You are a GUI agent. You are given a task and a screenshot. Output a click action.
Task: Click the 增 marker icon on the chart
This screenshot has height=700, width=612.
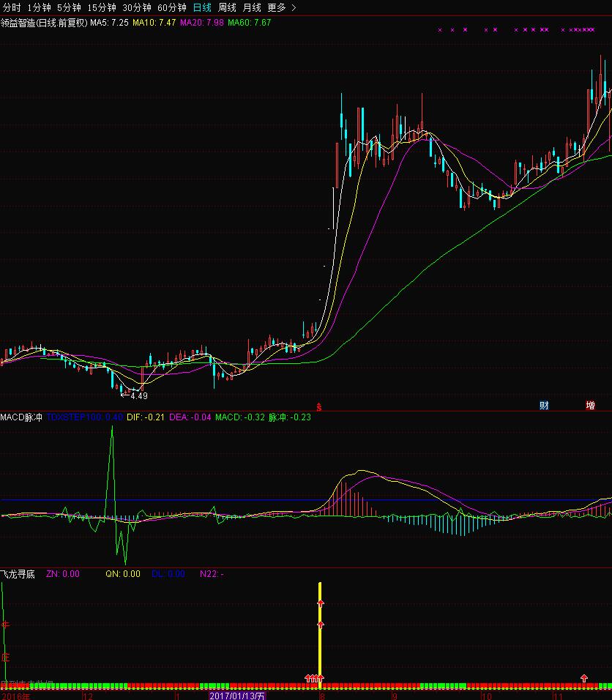[x=590, y=405]
